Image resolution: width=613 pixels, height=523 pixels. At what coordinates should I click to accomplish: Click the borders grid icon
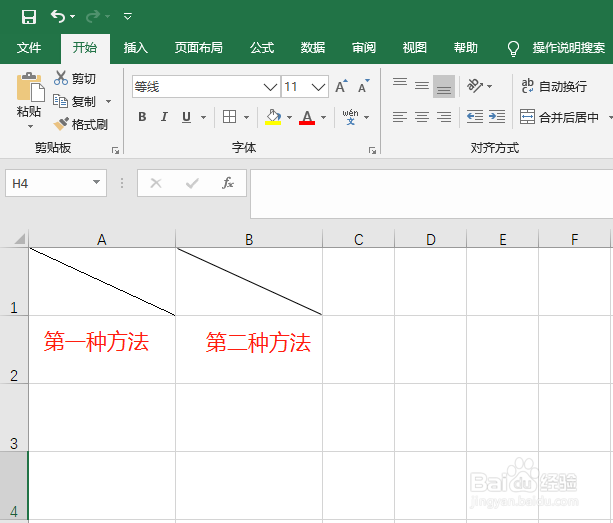[229, 116]
